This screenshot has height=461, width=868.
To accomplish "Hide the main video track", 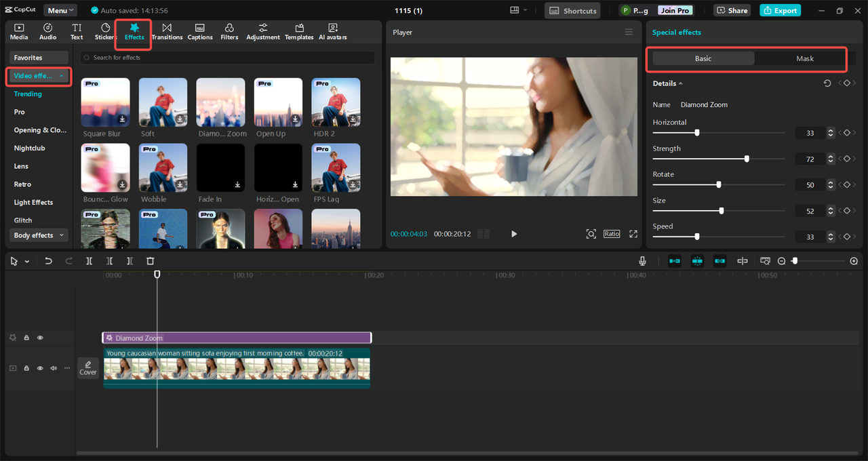I will (x=40, y=368).
